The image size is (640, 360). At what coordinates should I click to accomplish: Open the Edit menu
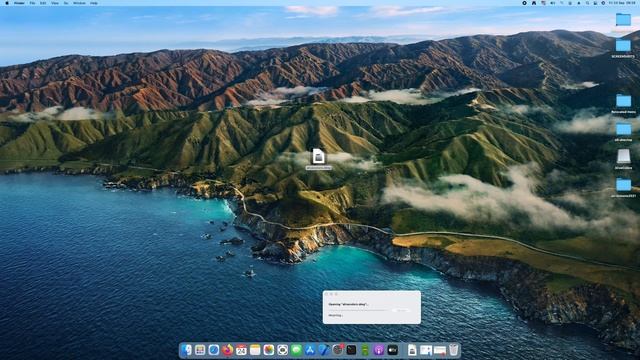tap(43, 3)
